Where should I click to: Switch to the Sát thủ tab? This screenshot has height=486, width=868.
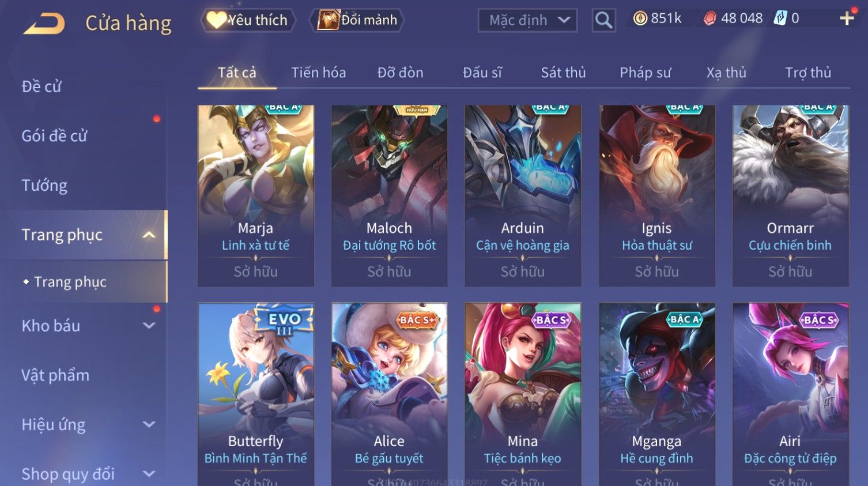click(563, 73)
